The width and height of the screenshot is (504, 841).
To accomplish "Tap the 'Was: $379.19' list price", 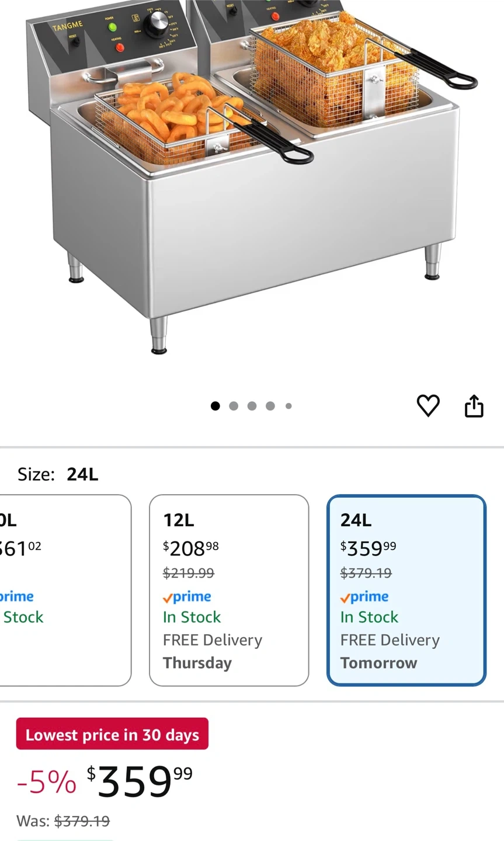I will pos(63,821).
